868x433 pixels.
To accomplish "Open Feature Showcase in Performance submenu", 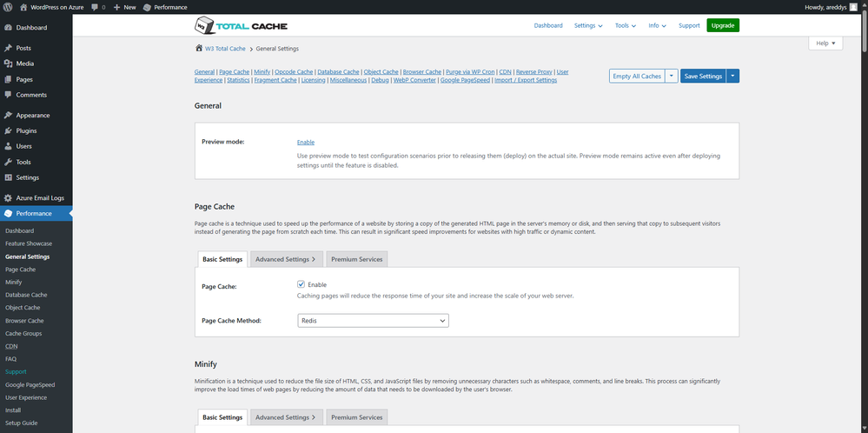I will pyautogui.click(x=29, y=243).
